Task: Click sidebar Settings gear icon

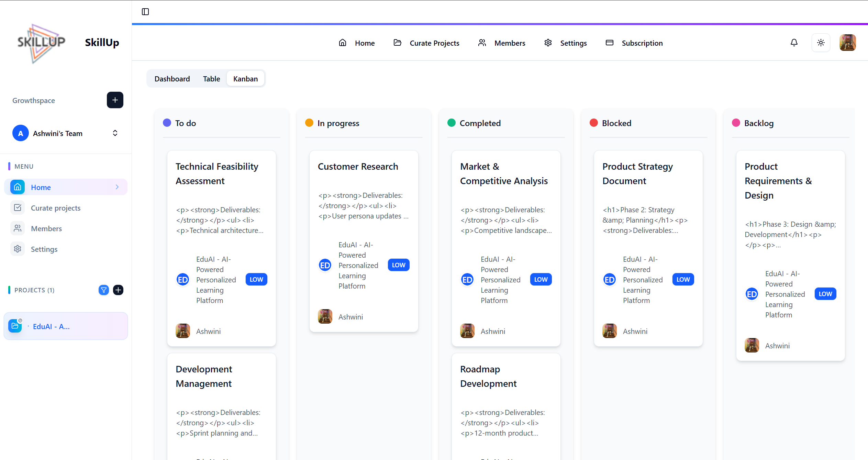Action: pos(18,249)
